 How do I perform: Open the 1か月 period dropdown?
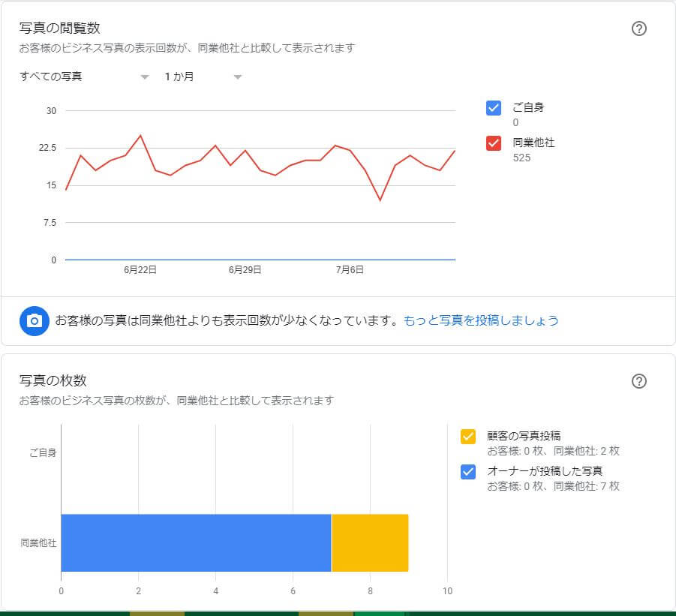pyautogui.click(x=195, y=77)
